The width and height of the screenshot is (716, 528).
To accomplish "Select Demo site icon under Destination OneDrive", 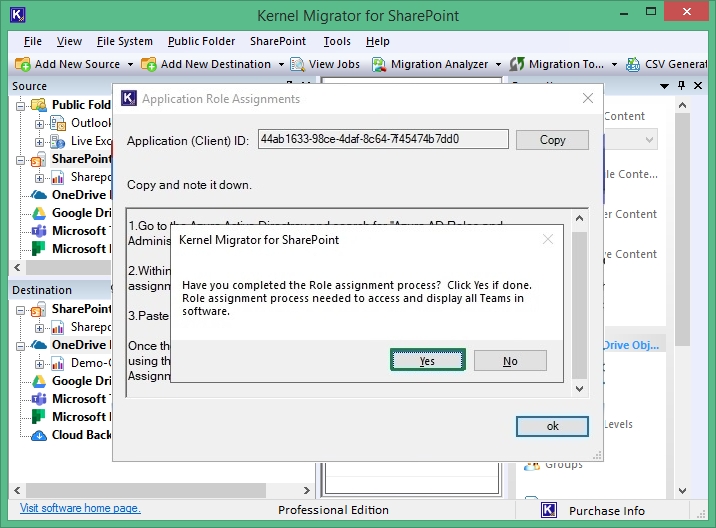I will pos(58,364).
